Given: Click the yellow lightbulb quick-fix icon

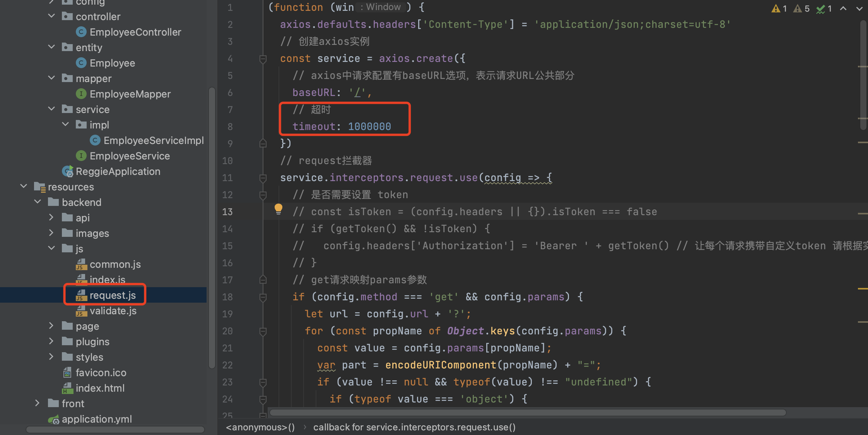Looking at the screenshot, I should (278, 209).
